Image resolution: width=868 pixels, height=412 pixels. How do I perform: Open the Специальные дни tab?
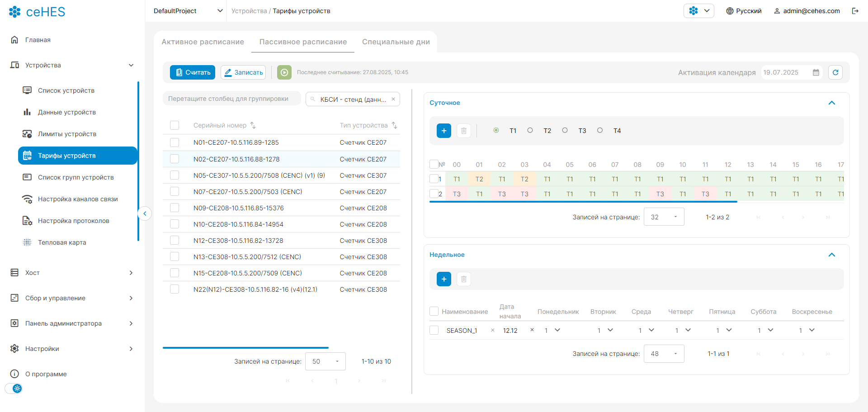(396, 42)
